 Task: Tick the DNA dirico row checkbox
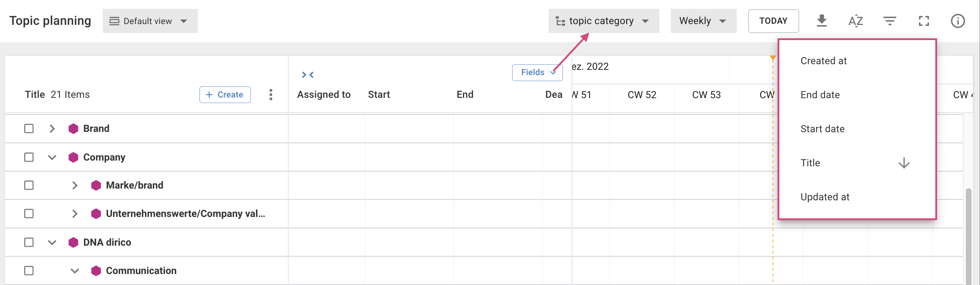click(x=29, y=242)
